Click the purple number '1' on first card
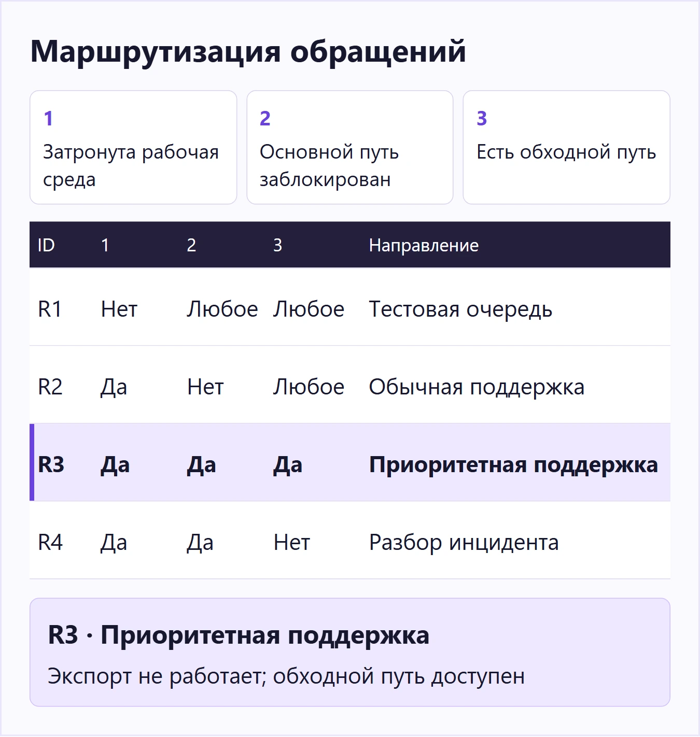This screenshot has width=700, height=737. (x=48, y=119)
